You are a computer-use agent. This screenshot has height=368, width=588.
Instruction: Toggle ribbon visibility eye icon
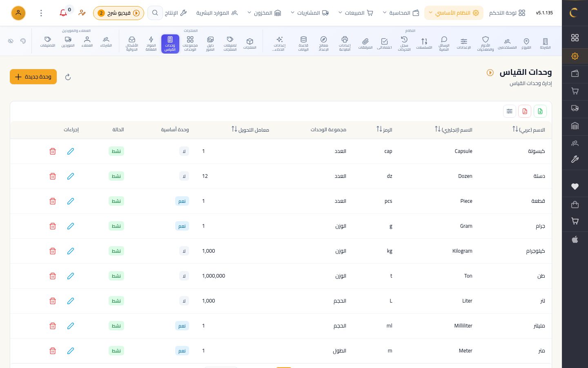(11, 41)
